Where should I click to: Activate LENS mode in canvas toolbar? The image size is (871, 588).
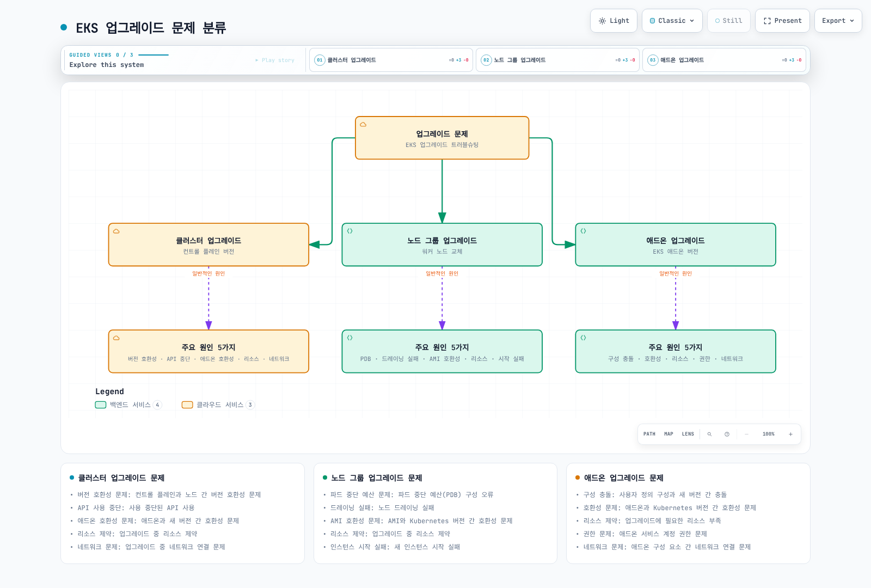(688, 434)
